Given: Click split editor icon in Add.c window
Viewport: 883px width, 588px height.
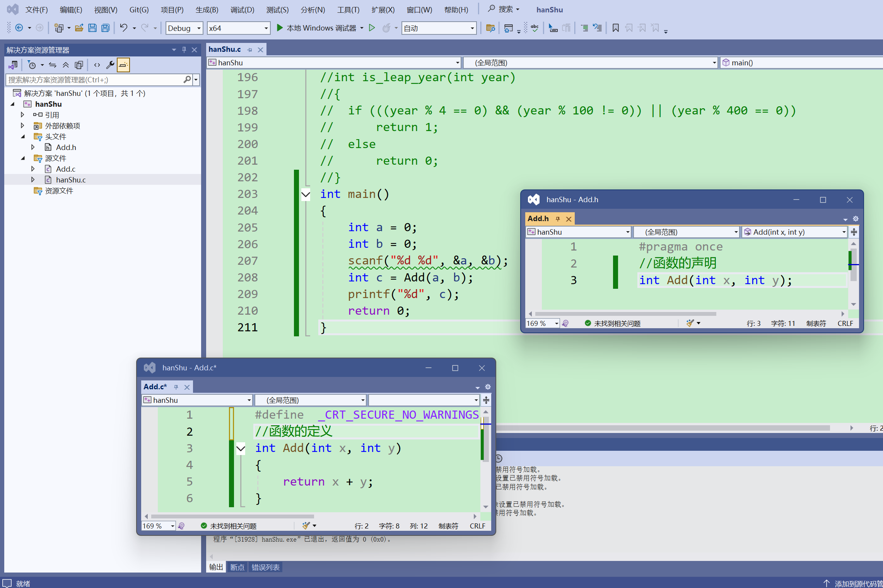Looking at the screenshot, I should click(x=486, y=400).
